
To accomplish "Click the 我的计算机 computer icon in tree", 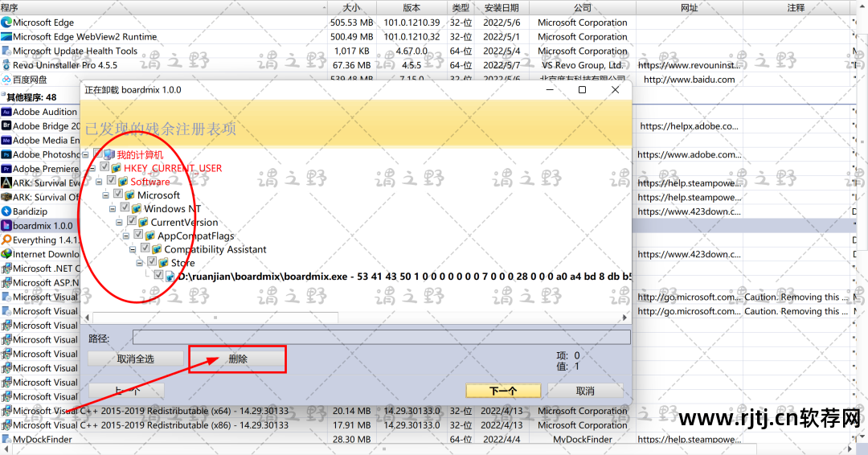I will click(109, 154).
